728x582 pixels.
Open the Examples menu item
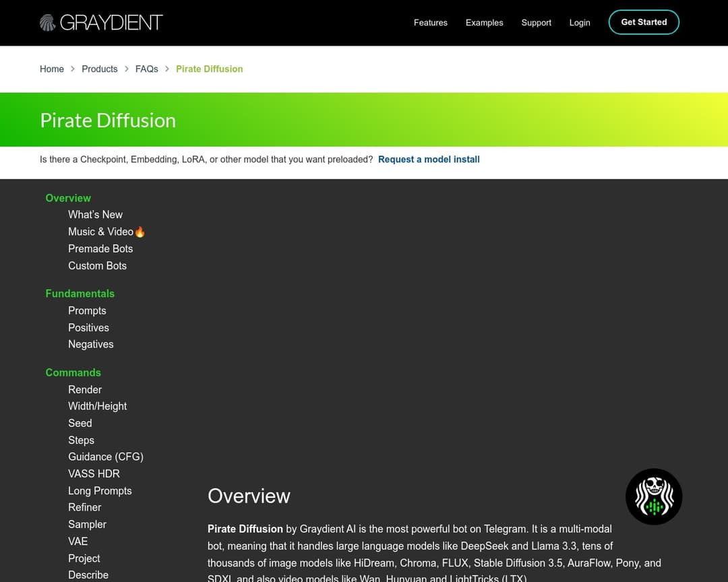[484, 22]
